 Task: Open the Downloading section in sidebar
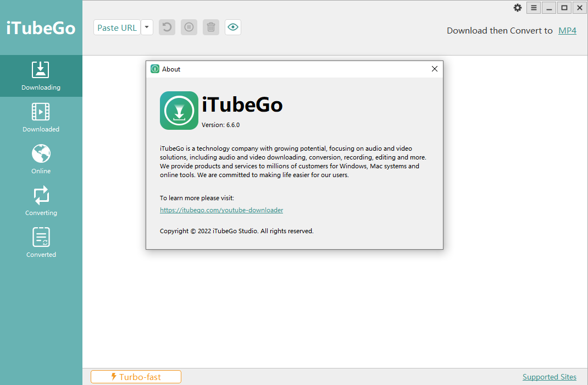pyautogui.click(x=41, y=76)
